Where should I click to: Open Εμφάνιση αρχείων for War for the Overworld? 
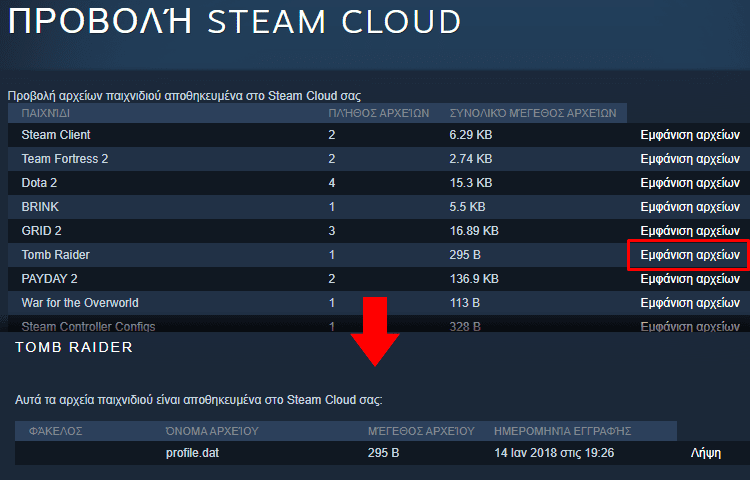pyautogui.click(x=690, y=303)
